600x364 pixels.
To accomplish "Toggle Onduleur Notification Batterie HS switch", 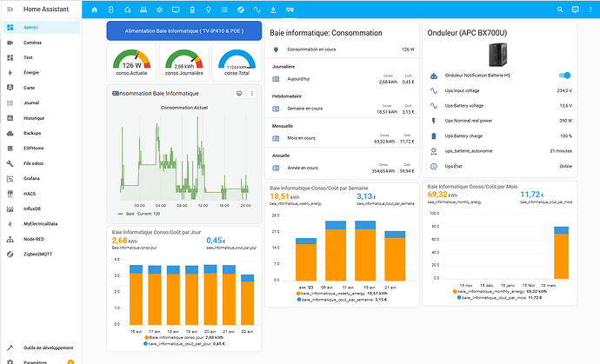I will click(564, 76).
